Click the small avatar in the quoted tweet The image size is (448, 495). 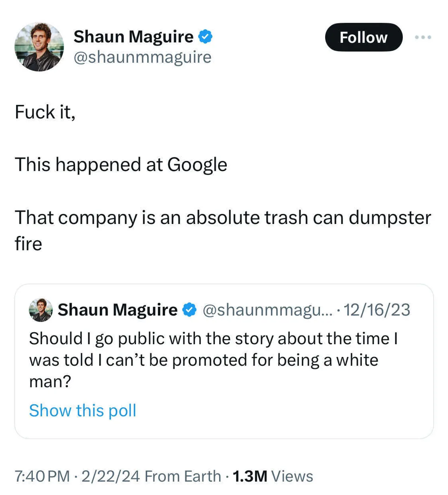pos(41,310)
